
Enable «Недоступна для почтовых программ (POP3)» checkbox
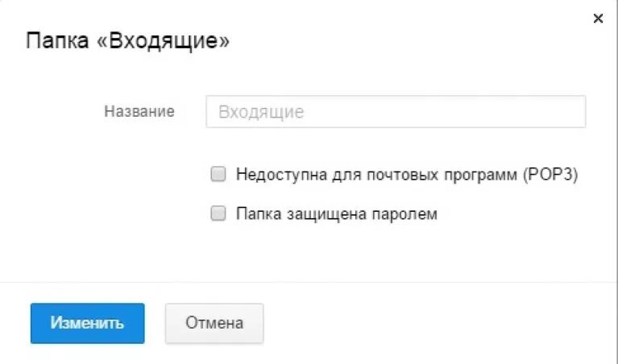[218, 173]
